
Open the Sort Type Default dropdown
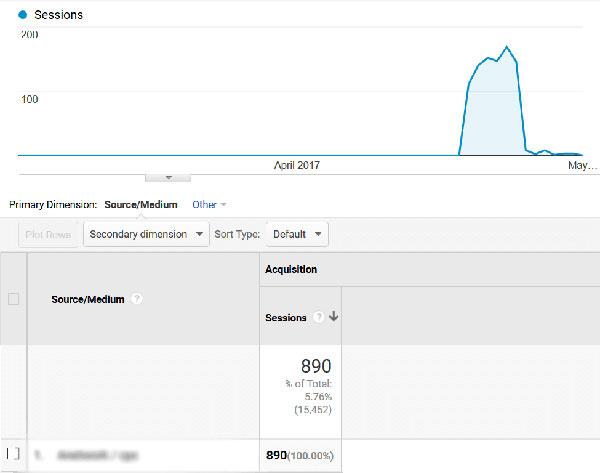click(x=297, y=234)
